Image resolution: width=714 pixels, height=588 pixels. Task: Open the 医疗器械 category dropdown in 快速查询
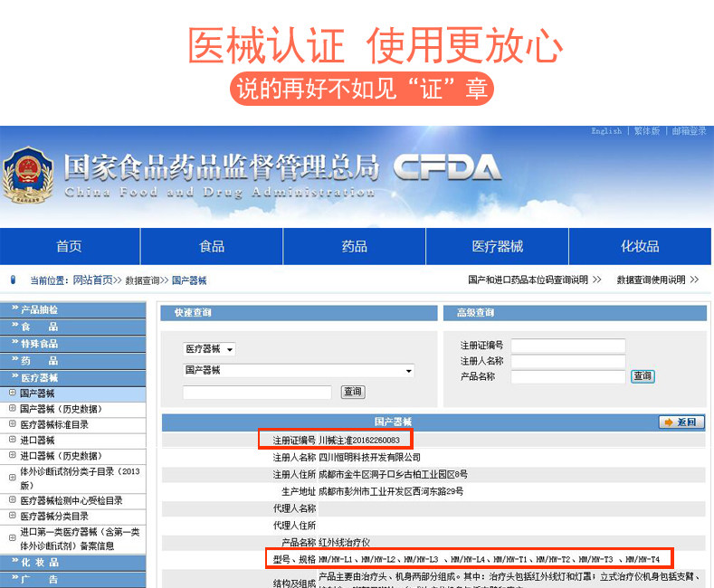pos(209,349)
